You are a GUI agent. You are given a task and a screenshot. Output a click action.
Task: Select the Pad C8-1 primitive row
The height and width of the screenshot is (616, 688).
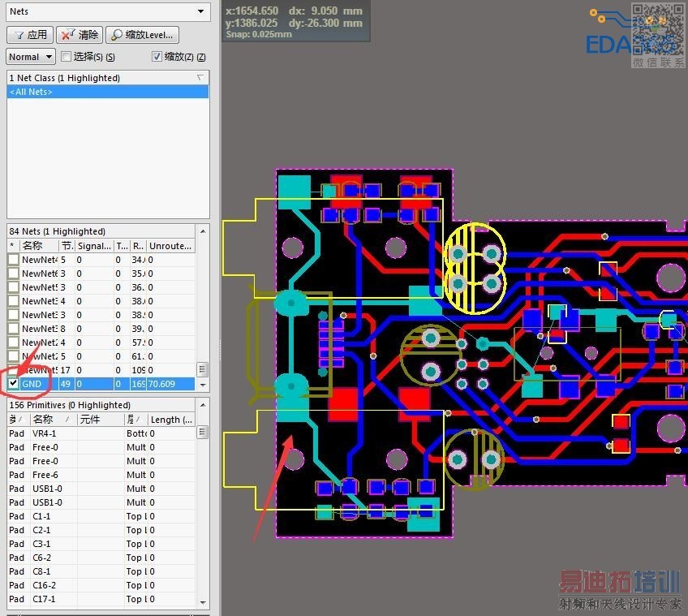pos(101,571)
